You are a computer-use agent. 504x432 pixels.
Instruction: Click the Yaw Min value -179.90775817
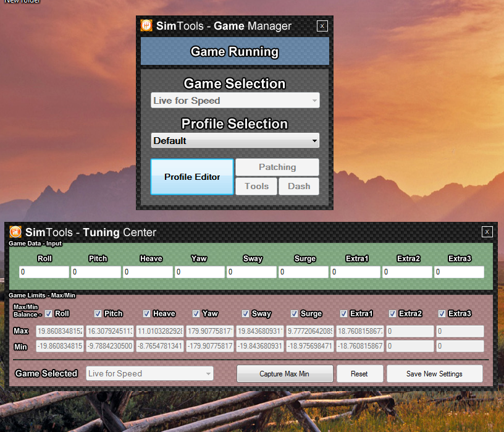click(210, 346)
